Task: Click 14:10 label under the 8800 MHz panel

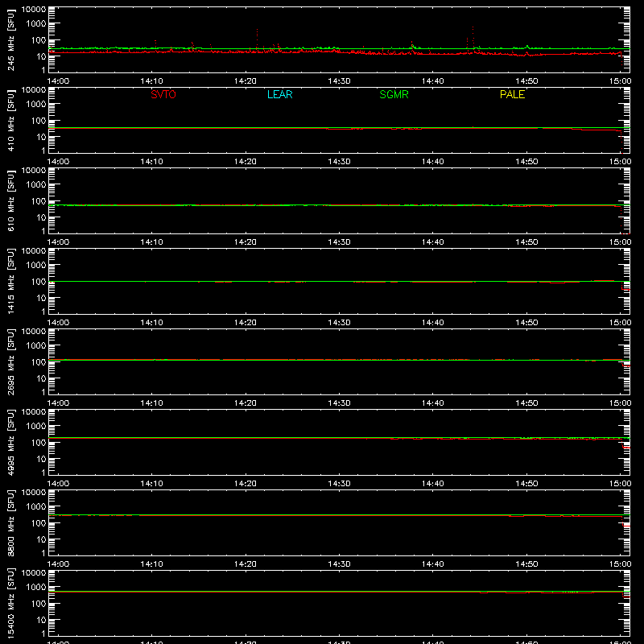Action: coord(151,564)
